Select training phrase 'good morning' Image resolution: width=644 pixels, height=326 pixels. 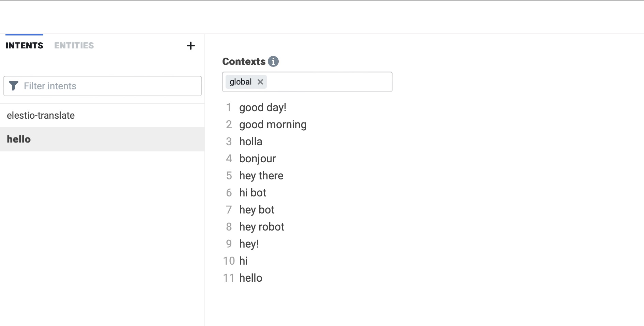[x=273, y=124]
